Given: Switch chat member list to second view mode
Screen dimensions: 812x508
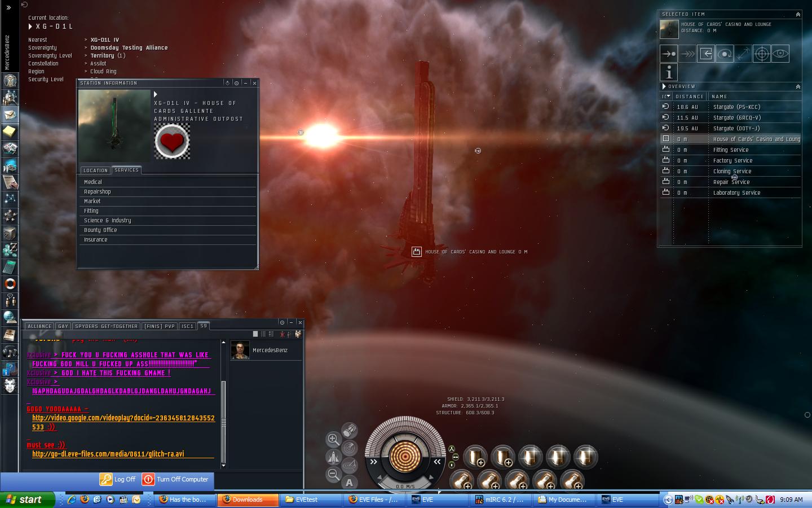Looking at the screenshot, I should 263,334.
